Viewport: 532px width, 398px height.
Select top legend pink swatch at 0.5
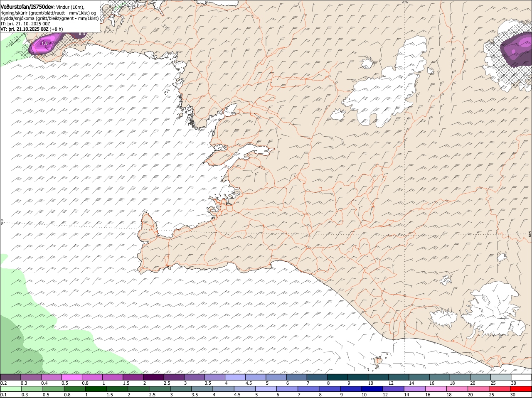[72, 377]
